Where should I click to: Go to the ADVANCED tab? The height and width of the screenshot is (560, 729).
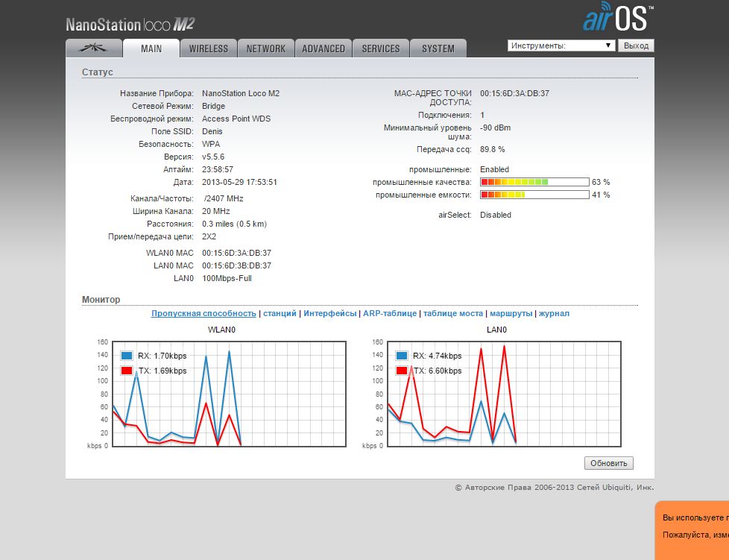click(x=324, y=48)
